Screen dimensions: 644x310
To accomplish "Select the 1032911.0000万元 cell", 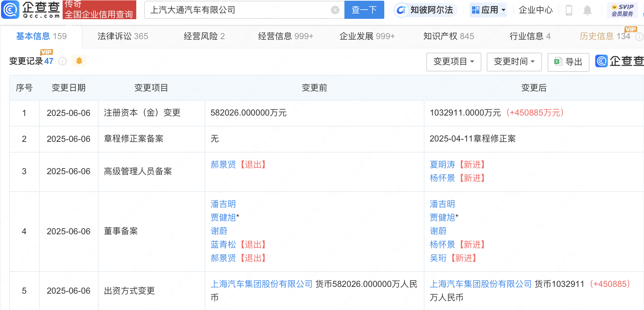I will coord(534,113).
